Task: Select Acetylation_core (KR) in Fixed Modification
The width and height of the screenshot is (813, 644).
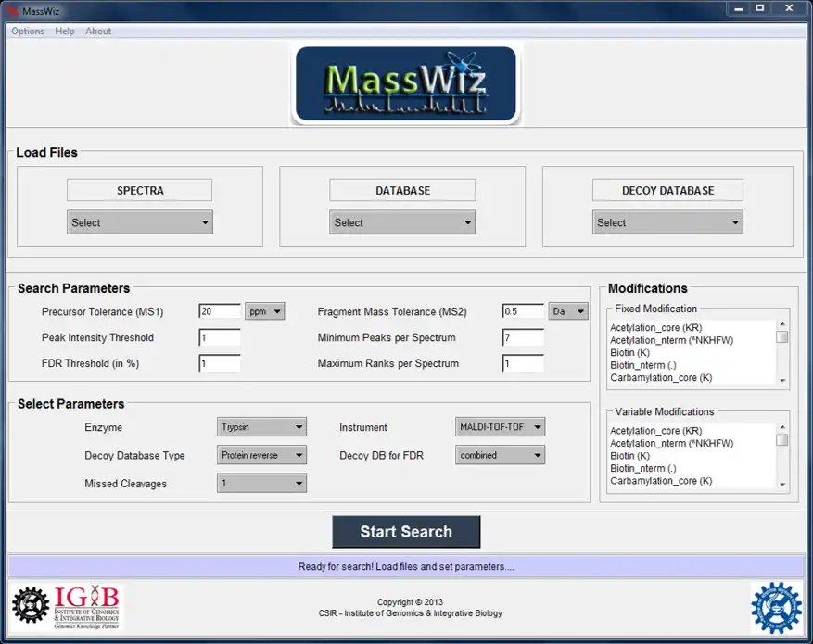Action: click(656, 327)
